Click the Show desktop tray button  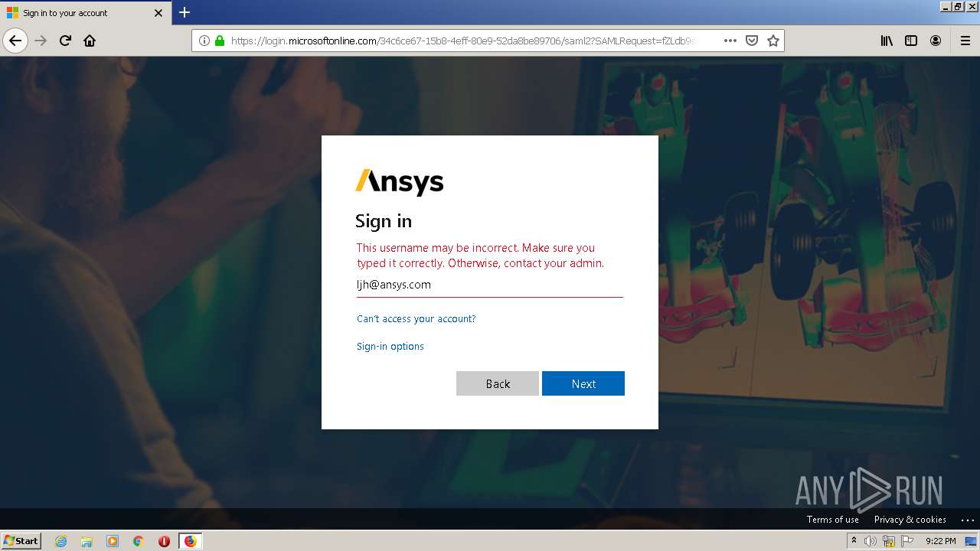[971, 541]
